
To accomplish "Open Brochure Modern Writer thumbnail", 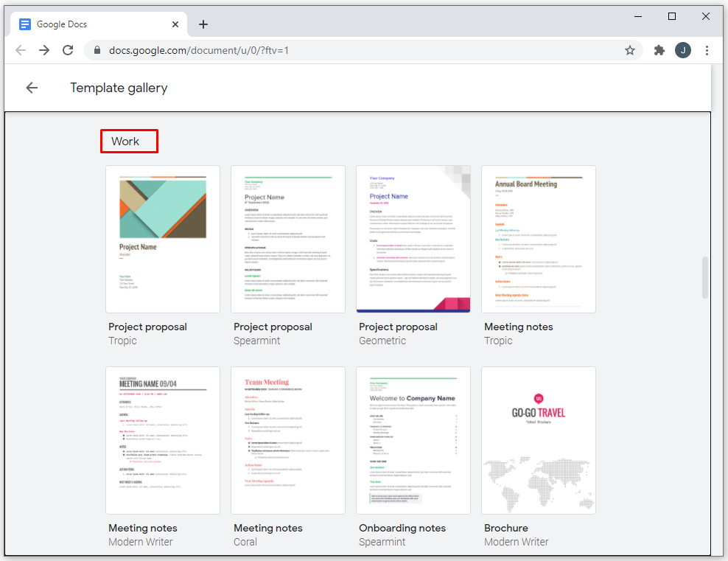I will [x=539, y=440].
